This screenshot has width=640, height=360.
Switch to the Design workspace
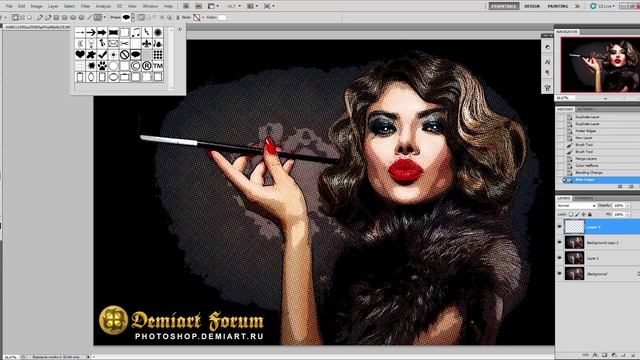(532, 6)
